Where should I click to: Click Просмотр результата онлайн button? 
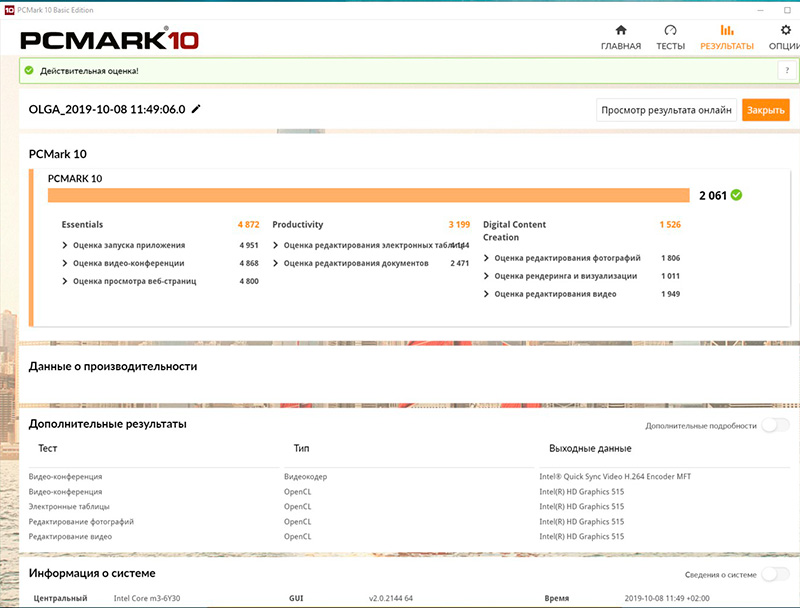click(667, 110)
